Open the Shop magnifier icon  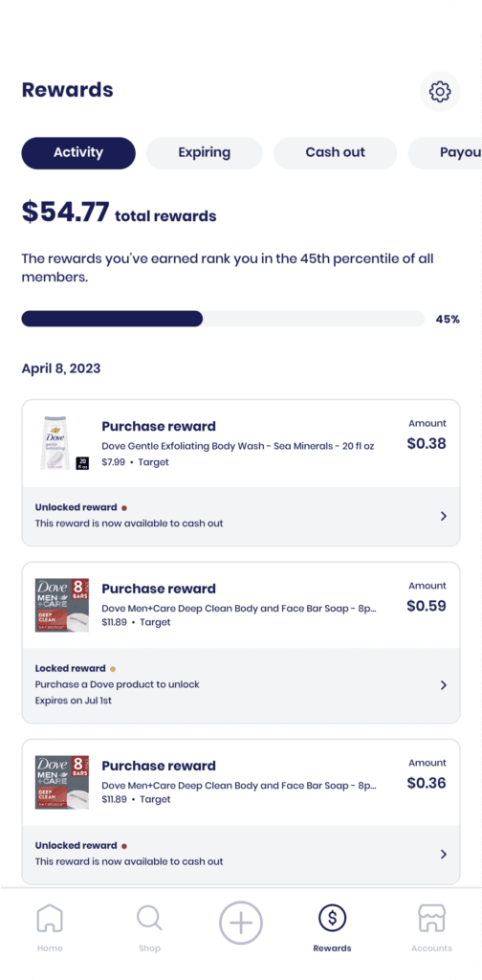pyautogui.click(x=149, y=919)
